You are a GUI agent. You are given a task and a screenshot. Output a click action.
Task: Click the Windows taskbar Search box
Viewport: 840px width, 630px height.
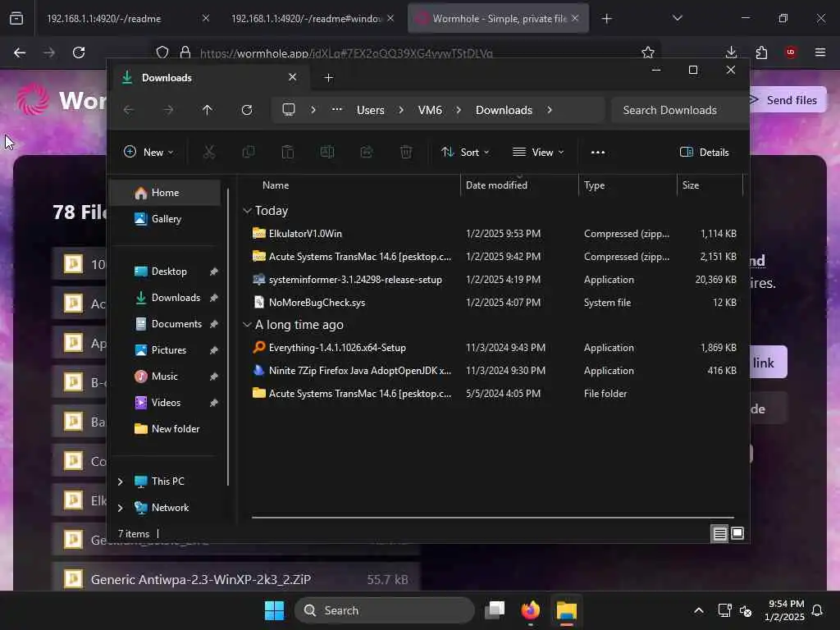tap(384, 610)
